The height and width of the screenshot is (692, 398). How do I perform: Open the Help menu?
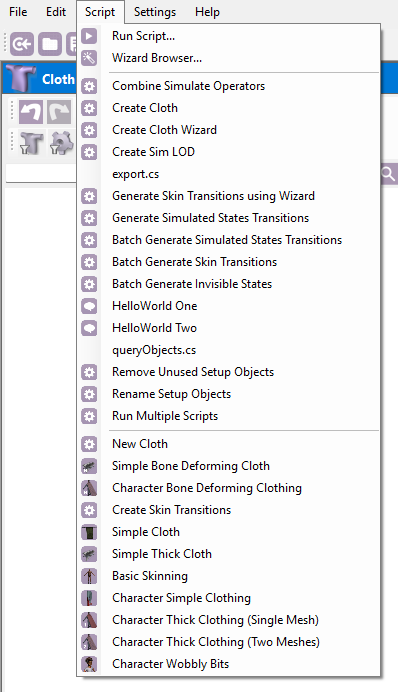tap(207, 12)
